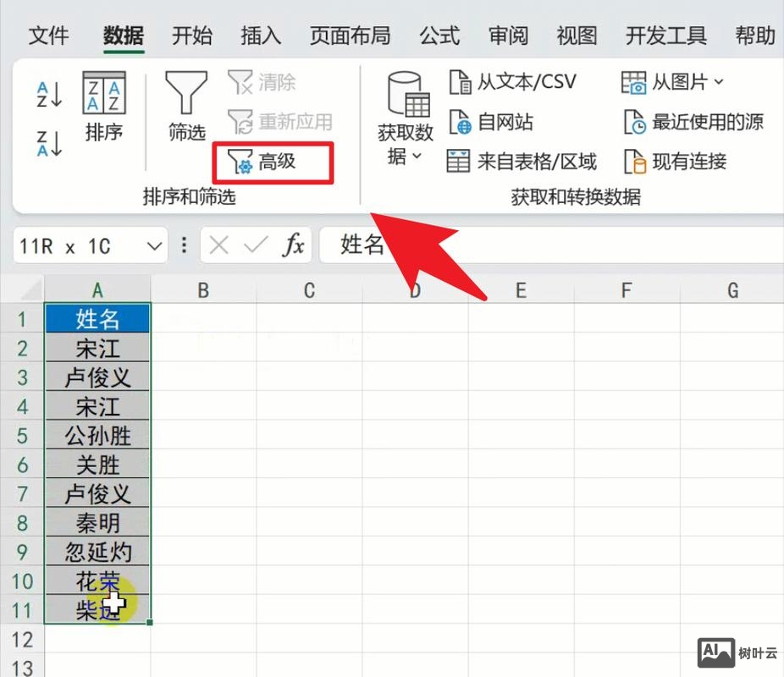This screenshot has width=784, height=677.
Task: Select cell A5 containing 公孙胜
Action: [97, 435]
